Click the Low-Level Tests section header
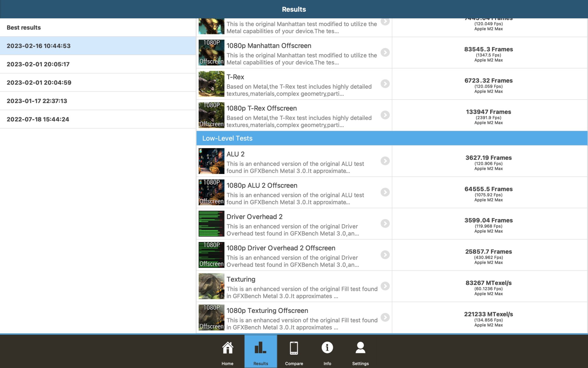 [227, 138]
